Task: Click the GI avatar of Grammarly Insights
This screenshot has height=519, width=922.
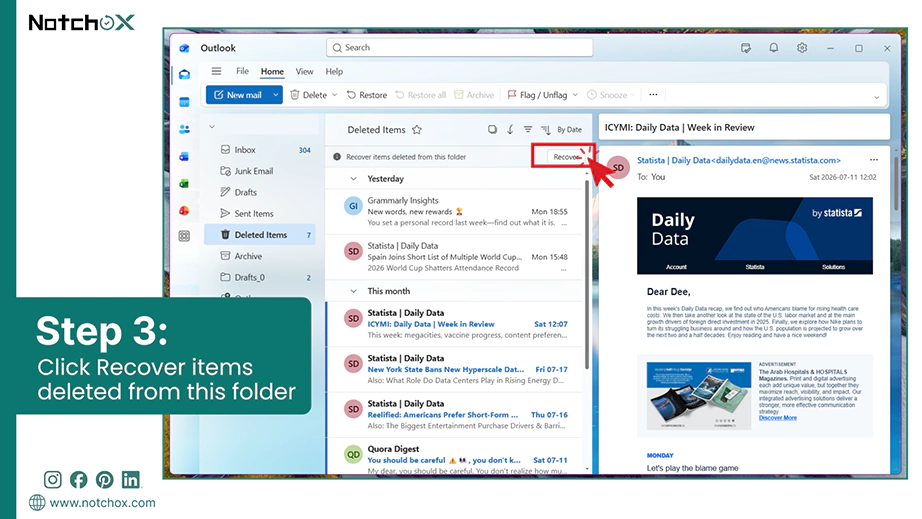Action: (x=353, y=206)
